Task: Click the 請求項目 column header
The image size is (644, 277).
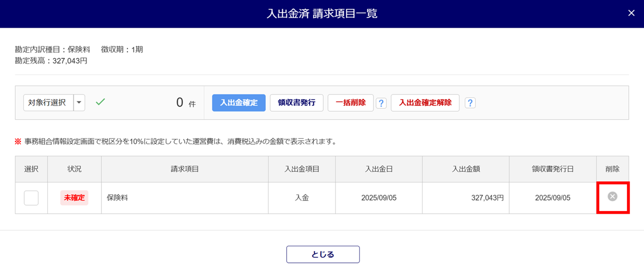Action: pos(185,169)
